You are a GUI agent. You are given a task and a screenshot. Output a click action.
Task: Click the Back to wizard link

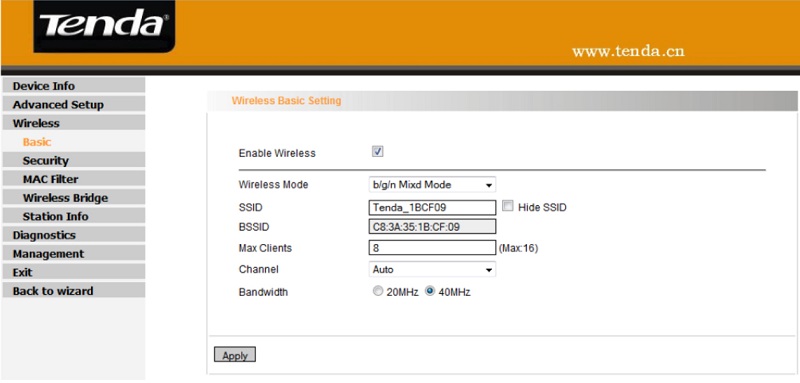click(73, 291)
